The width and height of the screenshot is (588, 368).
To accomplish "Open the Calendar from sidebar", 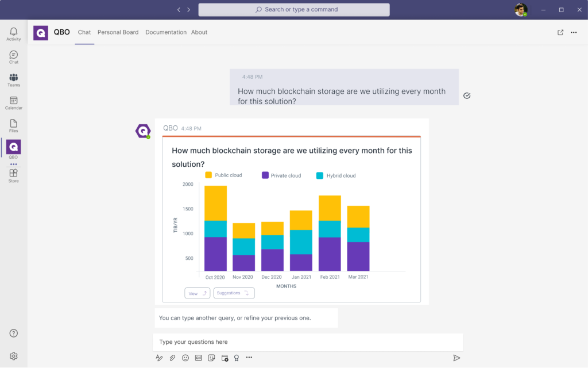I will [14, 103].
